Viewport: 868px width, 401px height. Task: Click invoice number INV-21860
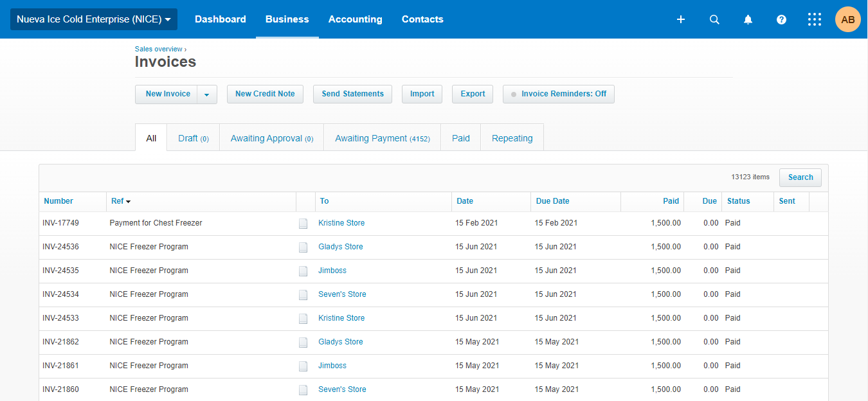(60, 389)
